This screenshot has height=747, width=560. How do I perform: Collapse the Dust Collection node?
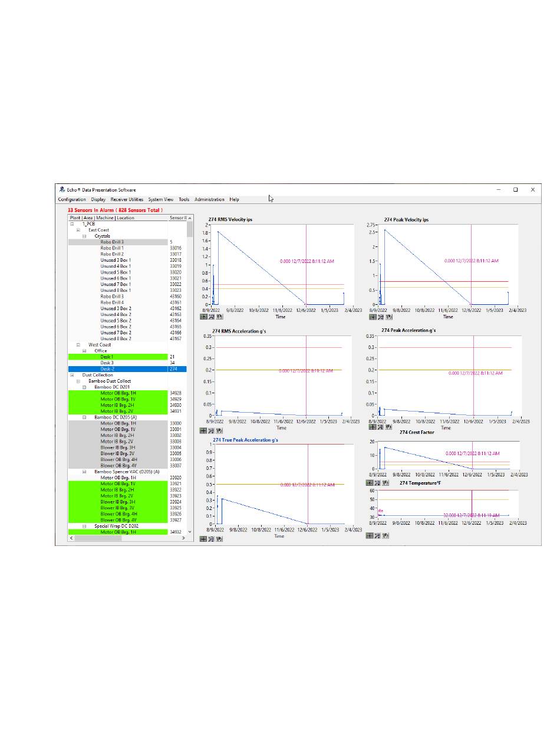[x=72, y=375]
